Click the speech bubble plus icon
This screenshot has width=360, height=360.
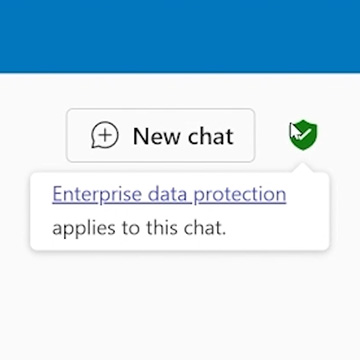pyautogui.click(x=105, y=135)
